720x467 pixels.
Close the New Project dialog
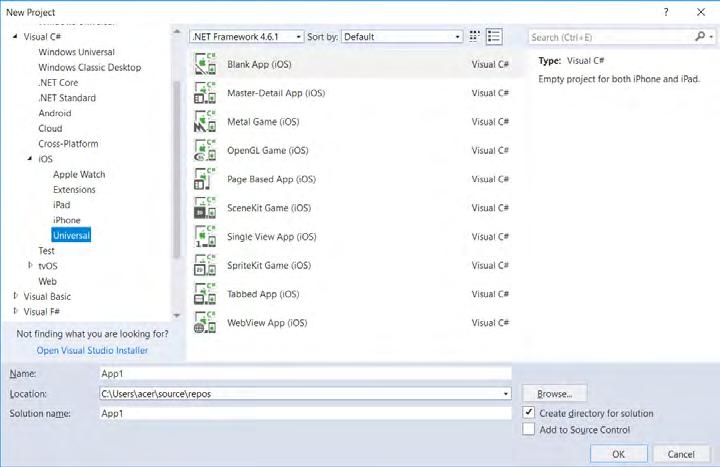(x=701, y=12)
